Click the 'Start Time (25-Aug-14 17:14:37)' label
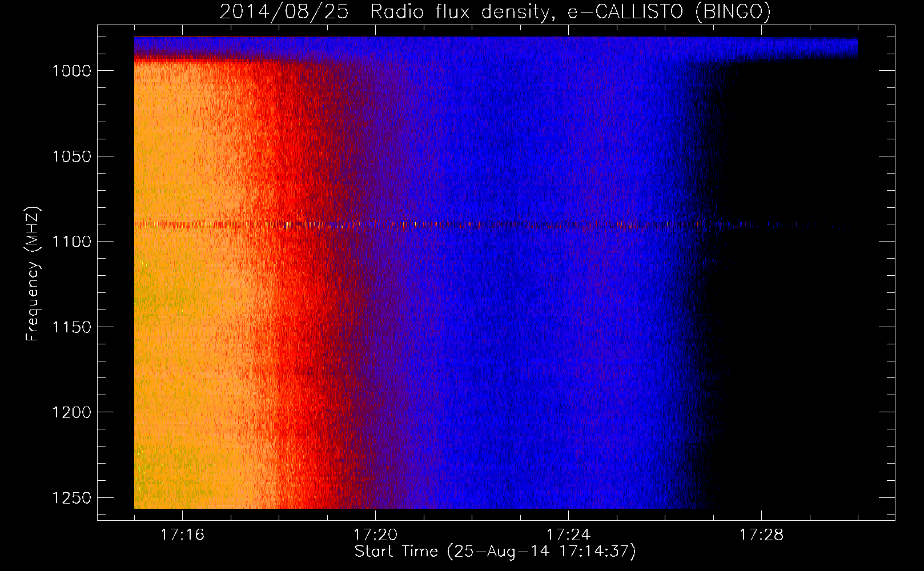924x571 pixels. (x=495, y=552)
